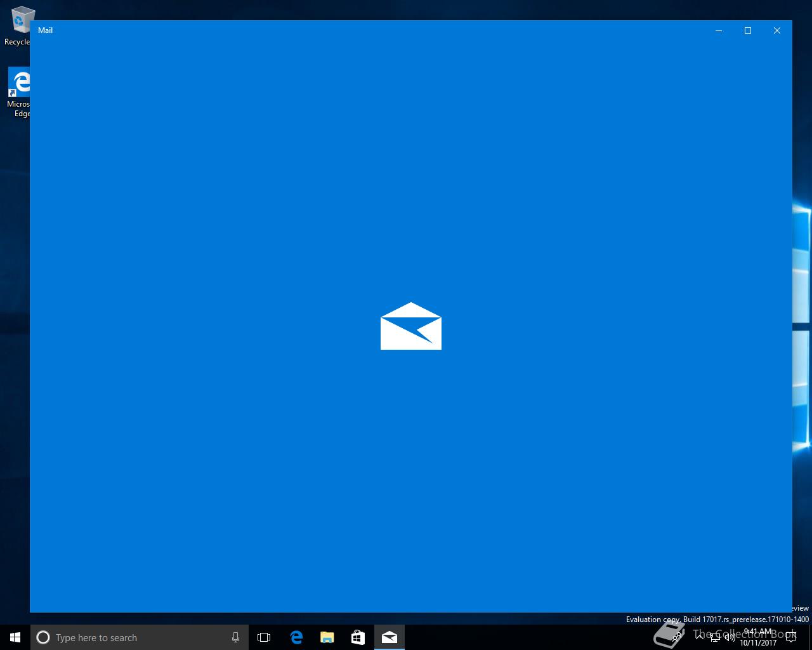Launch Microsoft Edge from the taskbar
The height and width of the screenshot is (650, 812).
(296, 637)
